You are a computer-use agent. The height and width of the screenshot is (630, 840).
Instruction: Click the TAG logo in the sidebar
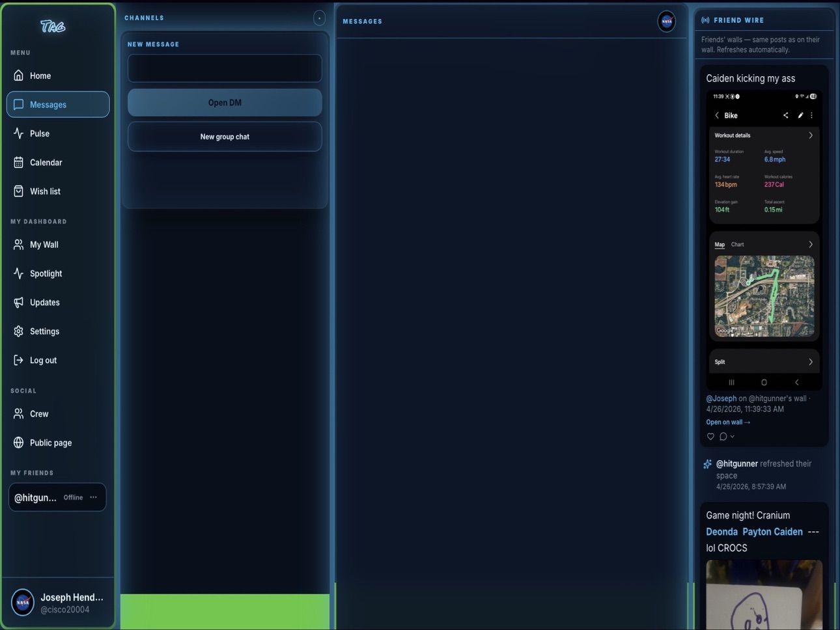coord(53,26)
